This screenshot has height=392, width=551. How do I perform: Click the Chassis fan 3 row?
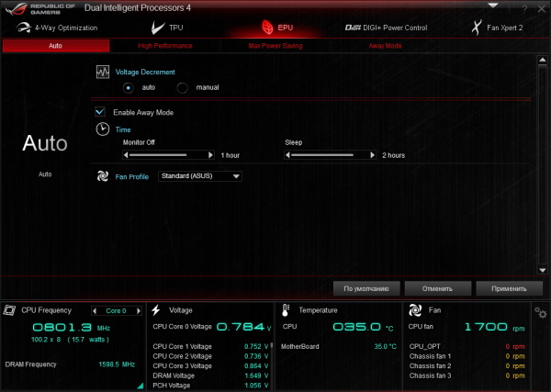click(x=467, y=375)
